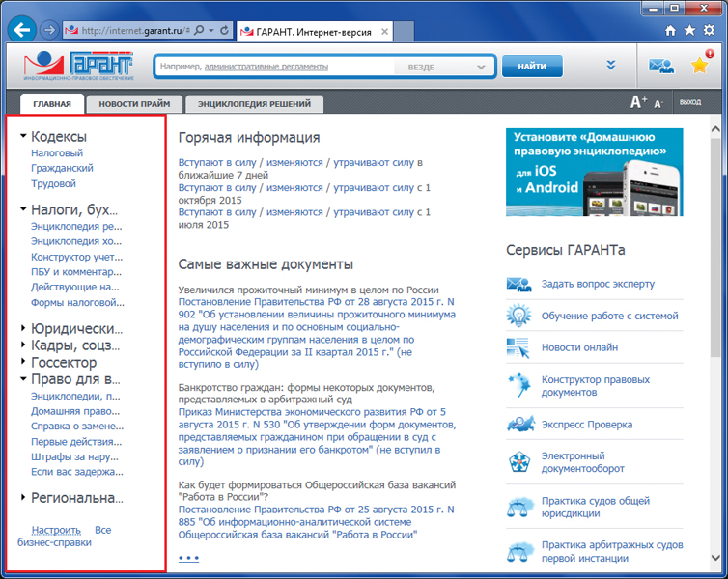Screen dimensions: 728x579
Task: Expand advanced search double-chevron arrow
Action: 610,66
